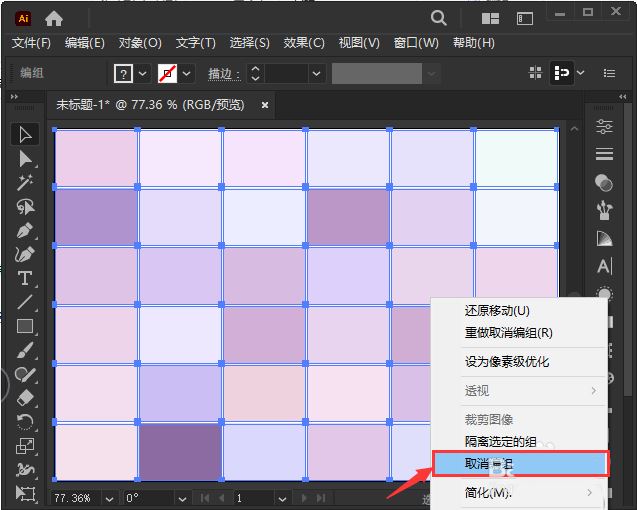This screenshot has height=510, width=637.
Task: Expand the 简化(M) submenu
Action: [589, 493]
